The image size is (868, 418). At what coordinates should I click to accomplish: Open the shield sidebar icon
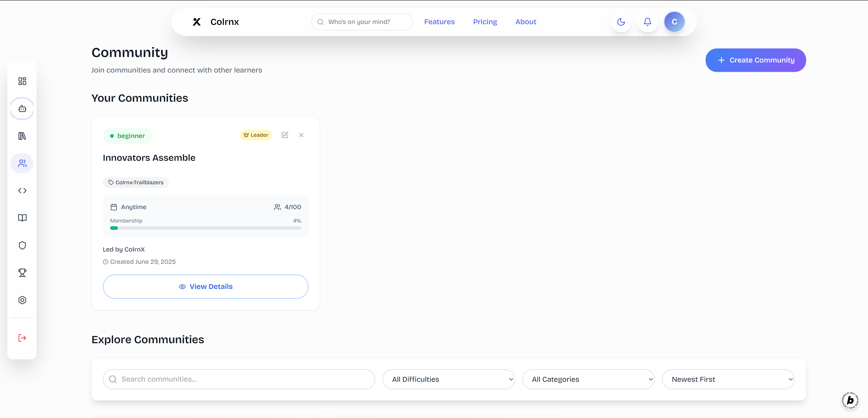click(22, 245)
